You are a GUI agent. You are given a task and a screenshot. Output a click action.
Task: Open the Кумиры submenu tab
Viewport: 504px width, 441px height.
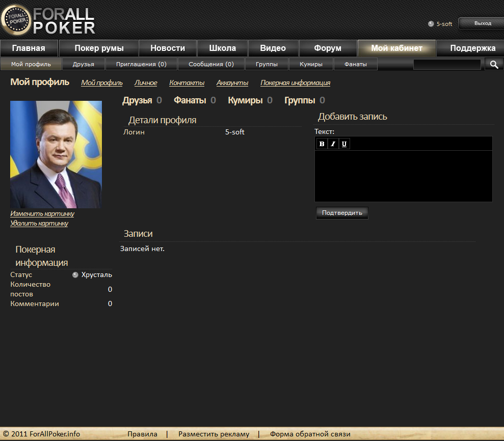click(311, 64)
